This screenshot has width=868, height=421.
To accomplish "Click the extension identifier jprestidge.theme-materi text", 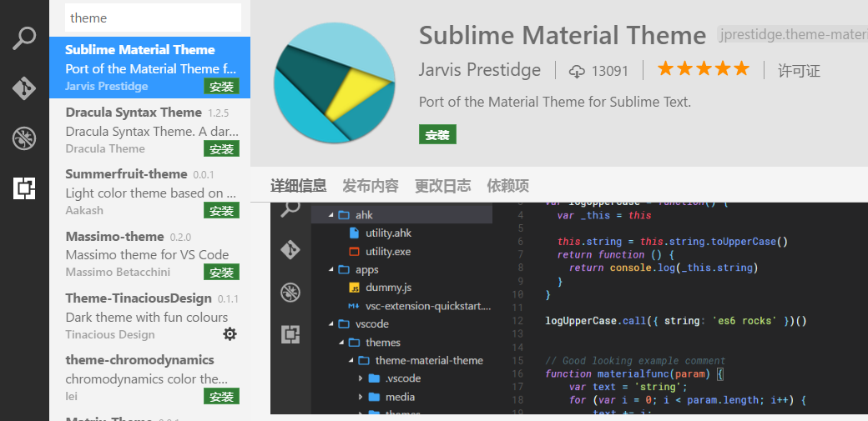I will [792, 34].
